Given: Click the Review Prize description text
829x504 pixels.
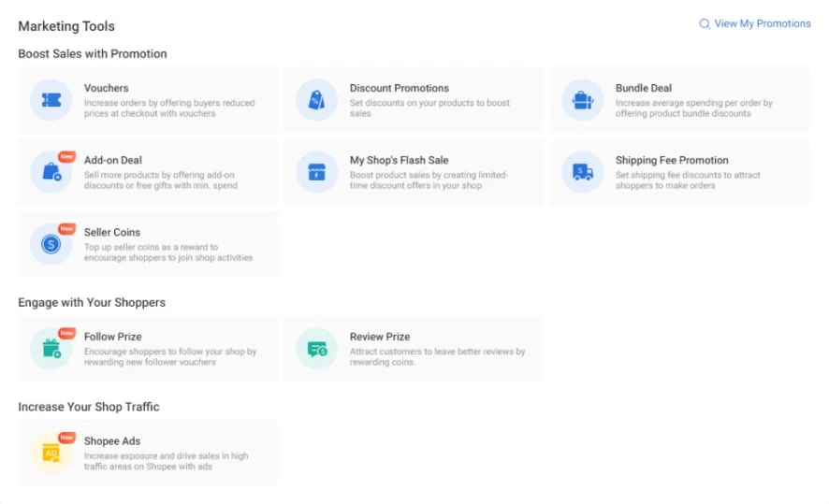Looking at the screenshot, I should tap(437, 356).
